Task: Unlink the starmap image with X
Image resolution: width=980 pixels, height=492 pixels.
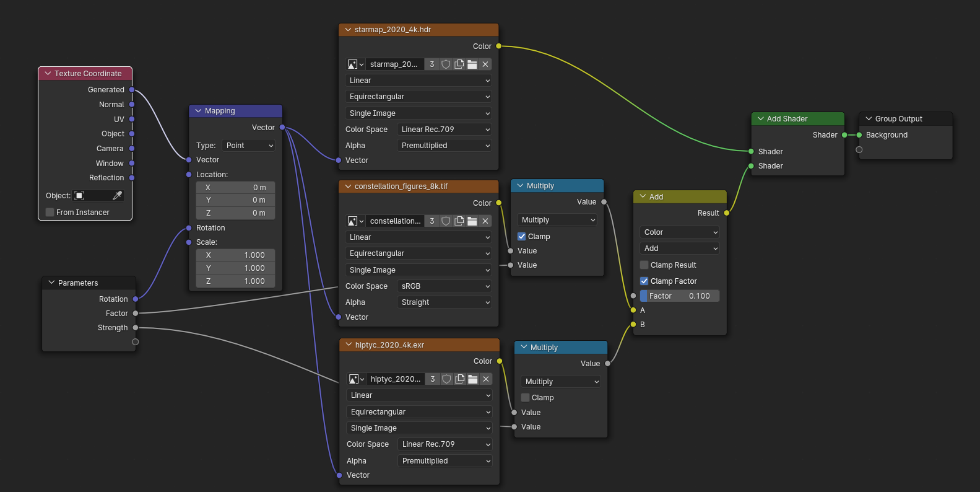Action: 485,64
